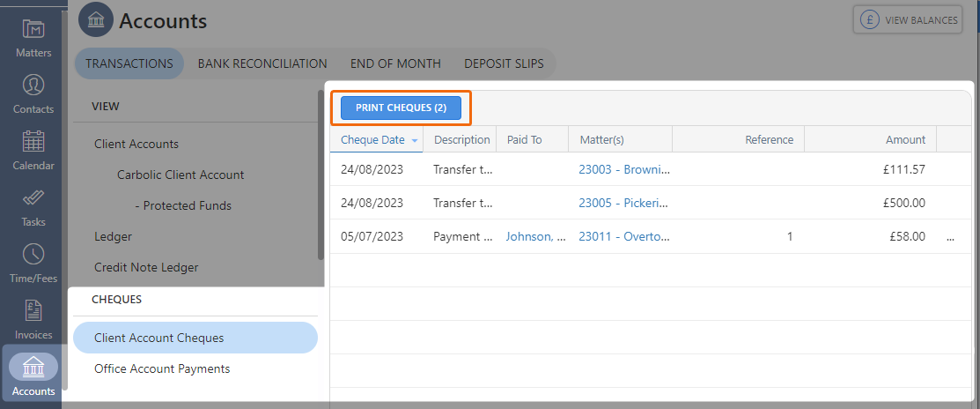Switch to the Bank Reconciliation tab

point(262,63)
